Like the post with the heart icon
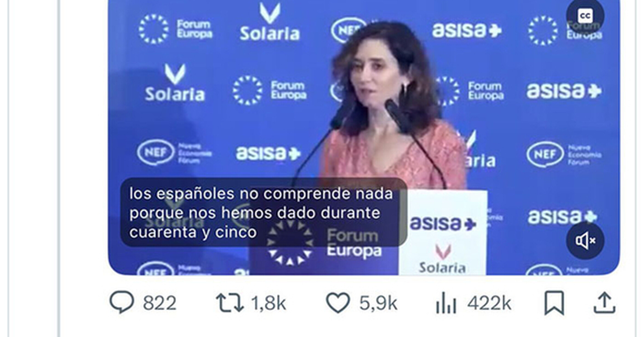 pyautogui.click(x=338, y=303)
